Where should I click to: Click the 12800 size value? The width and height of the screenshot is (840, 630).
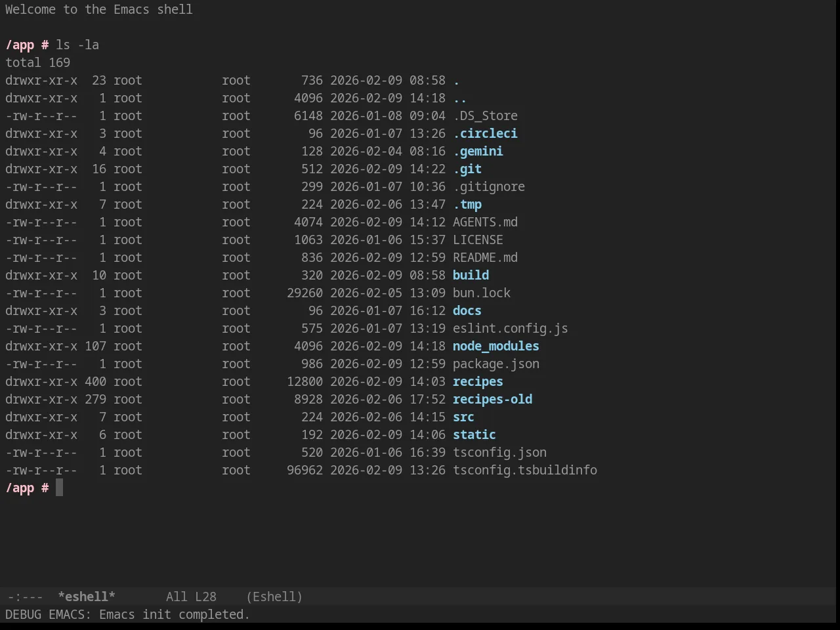pyautogui.click(x=304, y=381)
